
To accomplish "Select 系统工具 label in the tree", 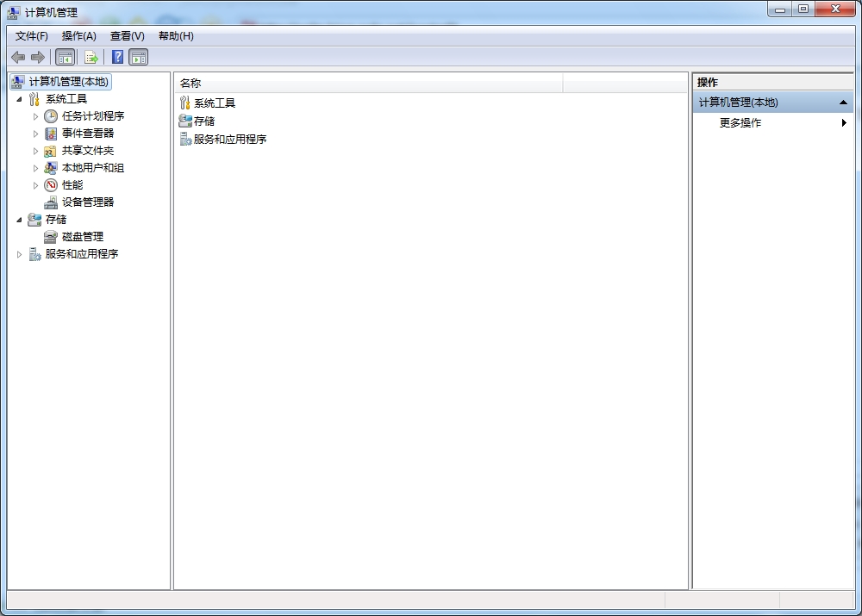I will (x=66, y=99).
